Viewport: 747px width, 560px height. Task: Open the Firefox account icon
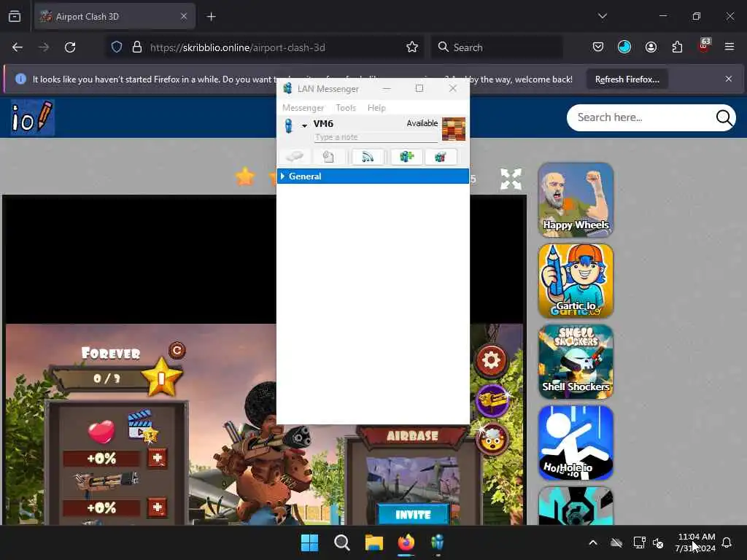coord(651,47)
